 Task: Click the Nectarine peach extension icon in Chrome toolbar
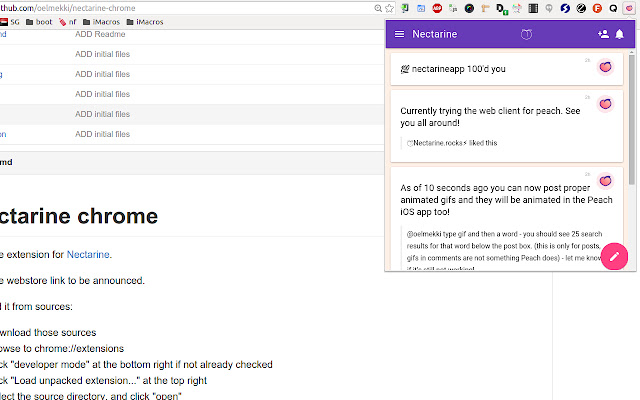click(629, 8)
